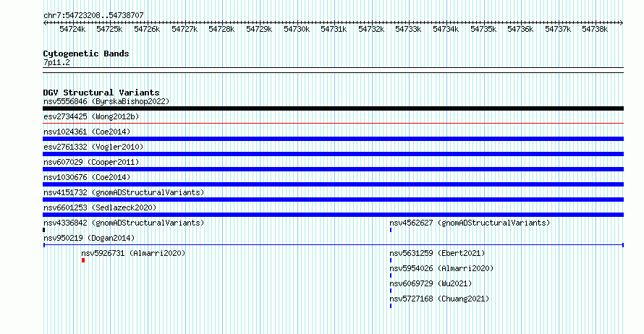Select the black nsv5556846 variant bar
Screen dimensions: 644x334
pyautogui.click(x=333, y=108)
